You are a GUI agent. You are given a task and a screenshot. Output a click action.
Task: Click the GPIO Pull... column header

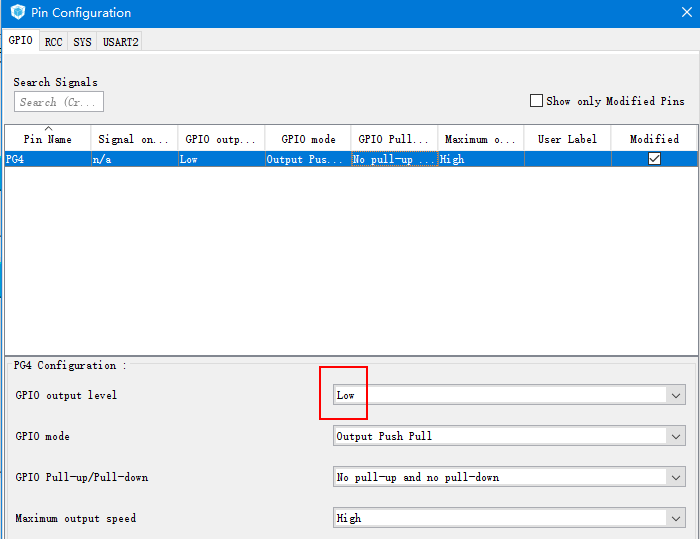(x=394, y=139)
